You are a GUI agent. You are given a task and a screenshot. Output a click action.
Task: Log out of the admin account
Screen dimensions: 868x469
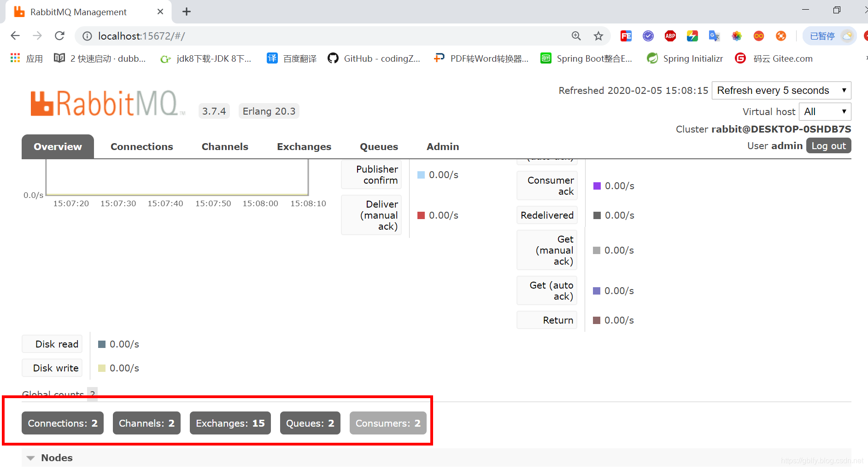pos(828,145)
